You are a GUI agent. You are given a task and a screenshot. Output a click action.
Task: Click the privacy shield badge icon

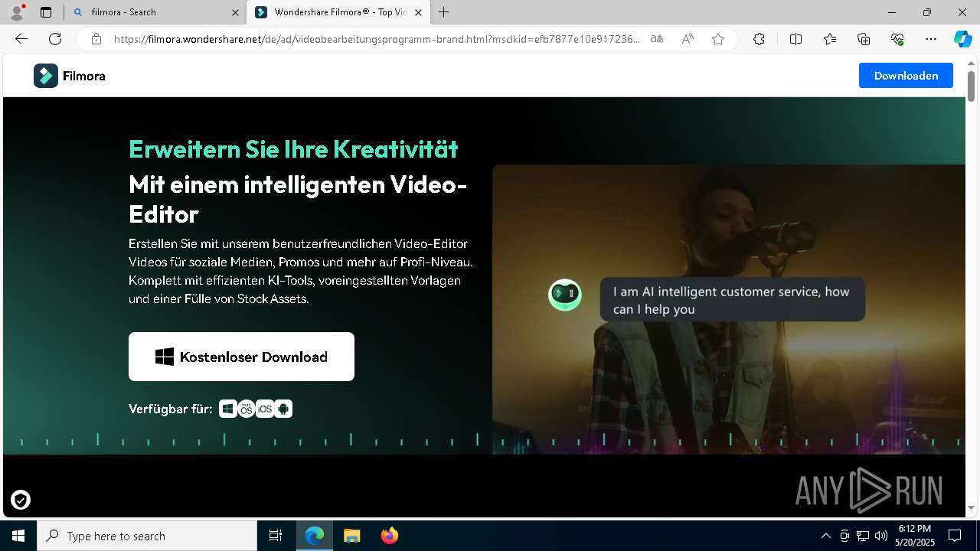pos(21,500)
